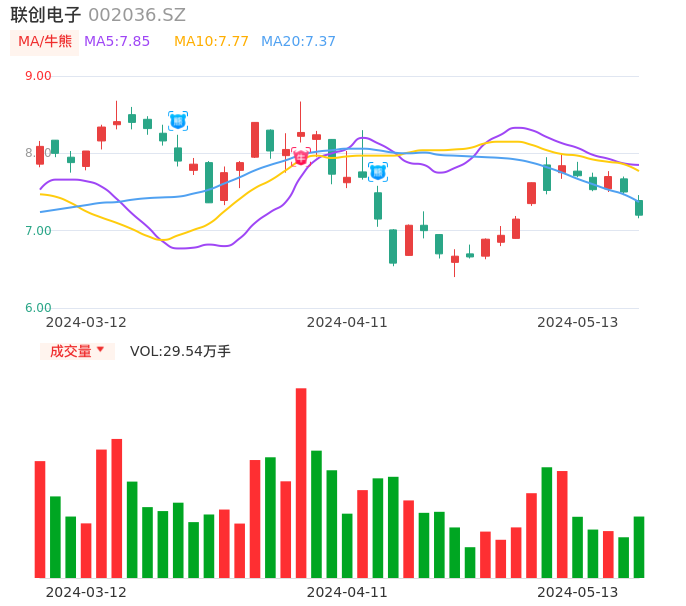Image resolution: width=686 pixels, height=606 pixels.
Task: Click the 联创电子 stock name
Action: coord(46,15)
